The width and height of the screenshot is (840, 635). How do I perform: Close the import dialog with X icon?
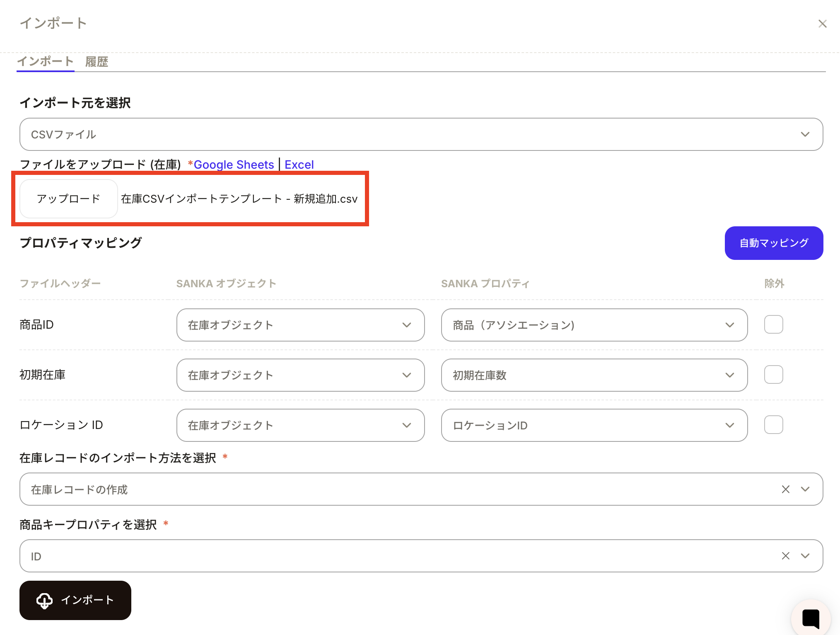[x=822, y=24]
